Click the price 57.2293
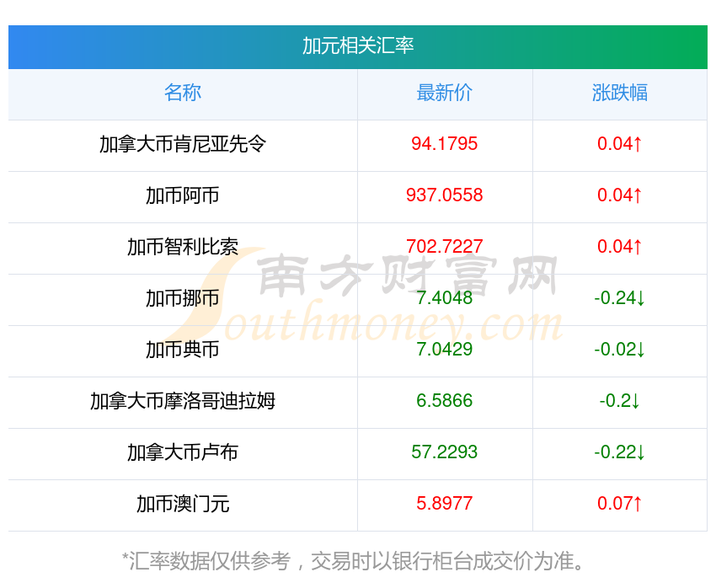 (x=444, y=452)
